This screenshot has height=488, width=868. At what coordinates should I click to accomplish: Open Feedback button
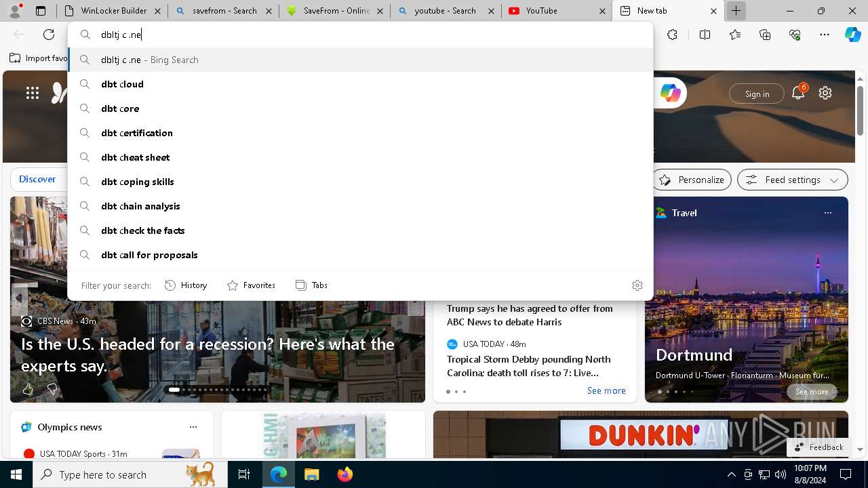point(818,447)
